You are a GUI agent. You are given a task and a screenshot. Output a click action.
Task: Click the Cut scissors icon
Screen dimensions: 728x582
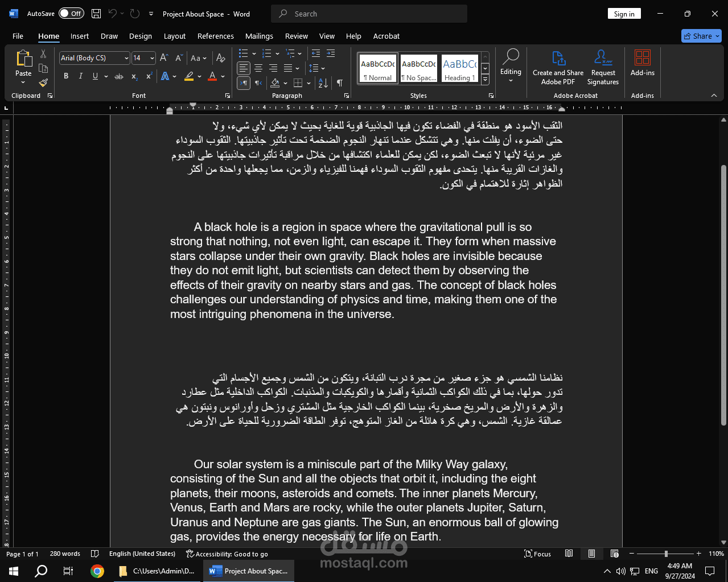coord(43,54)
